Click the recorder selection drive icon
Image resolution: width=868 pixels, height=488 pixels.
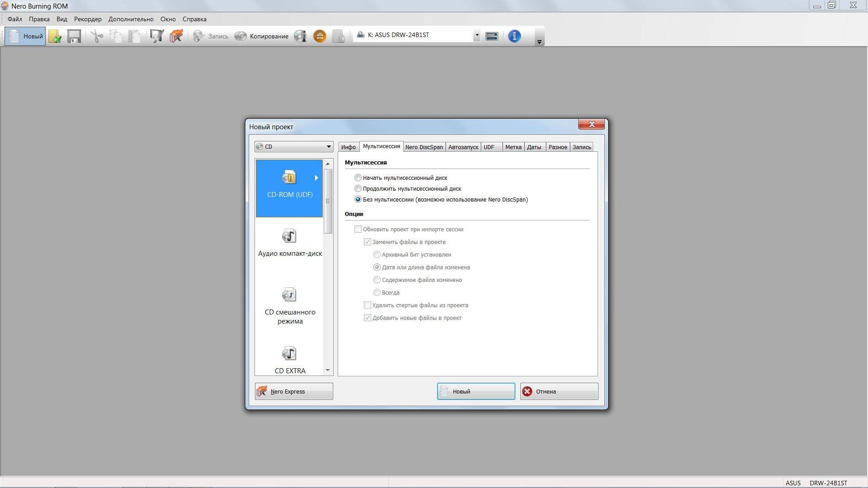click(492, 36)
